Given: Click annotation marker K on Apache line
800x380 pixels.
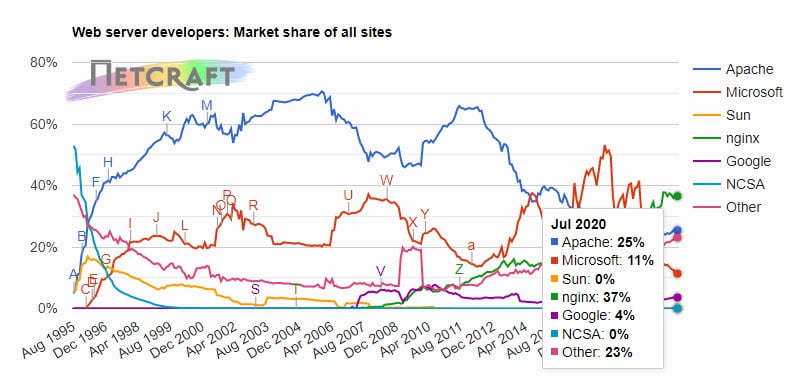Looking at the screenshot, I should click(166, 116).
